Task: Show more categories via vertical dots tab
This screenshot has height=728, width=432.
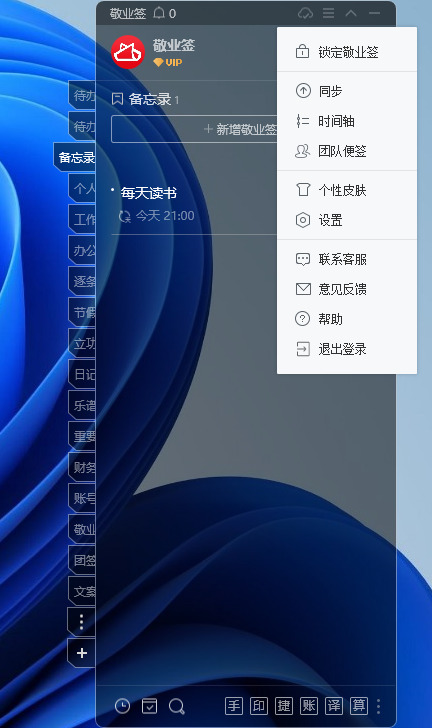Action: [x=82, y=622]
